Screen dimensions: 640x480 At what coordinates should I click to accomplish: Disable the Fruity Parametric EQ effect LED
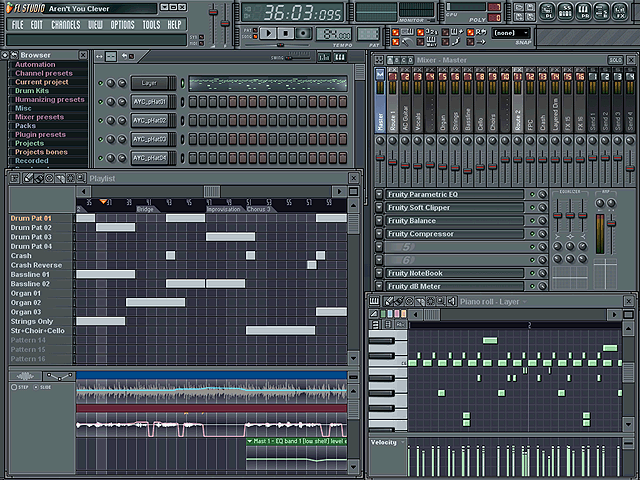click(x=532, y=194)
